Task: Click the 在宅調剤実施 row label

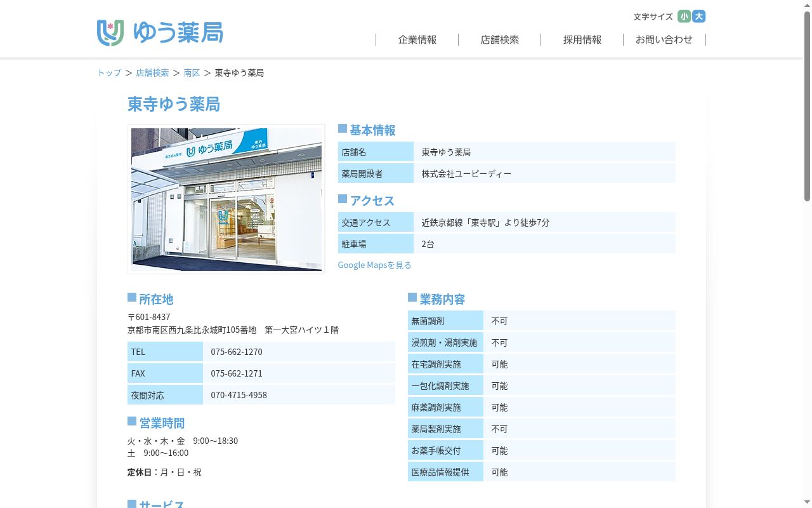Action: (445, 364)
